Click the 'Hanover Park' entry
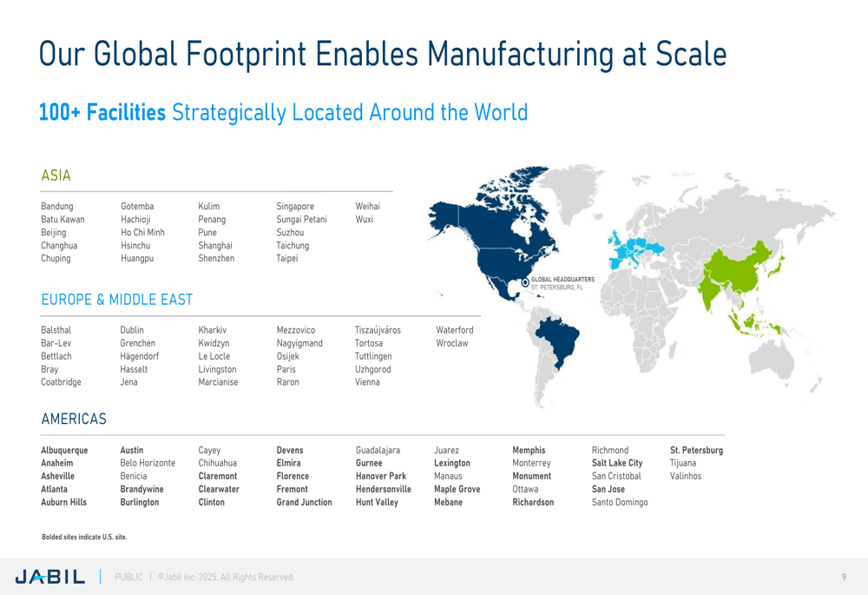The width and height of the screenshot is (868, 595). click(x=381, y=477)
